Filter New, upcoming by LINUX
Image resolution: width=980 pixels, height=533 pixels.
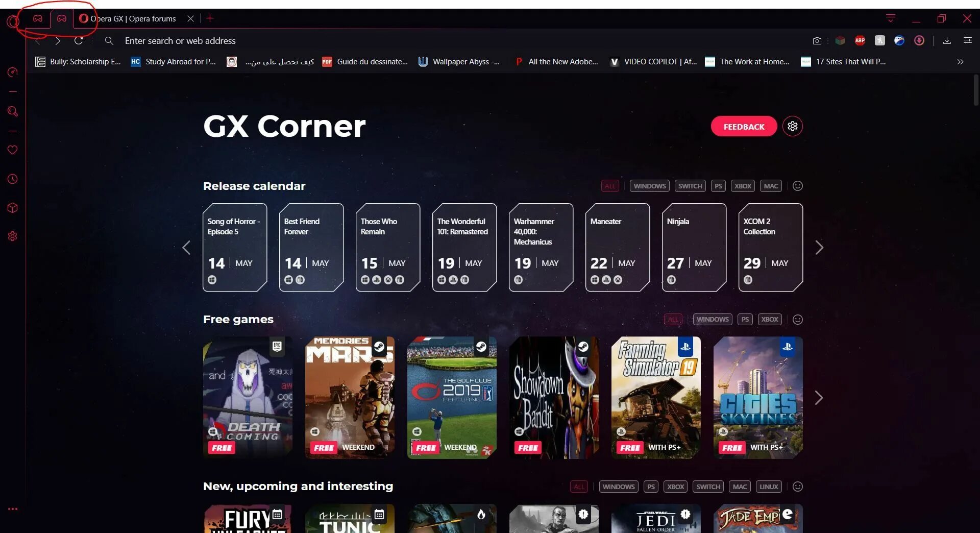point(769,487)
